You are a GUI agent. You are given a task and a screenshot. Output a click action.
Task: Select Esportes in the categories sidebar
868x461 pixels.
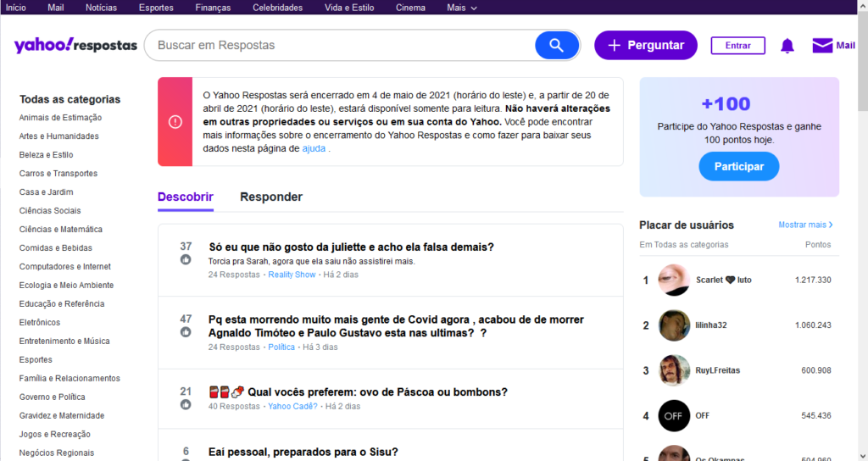pyautogui.click(x=36, y=359)
